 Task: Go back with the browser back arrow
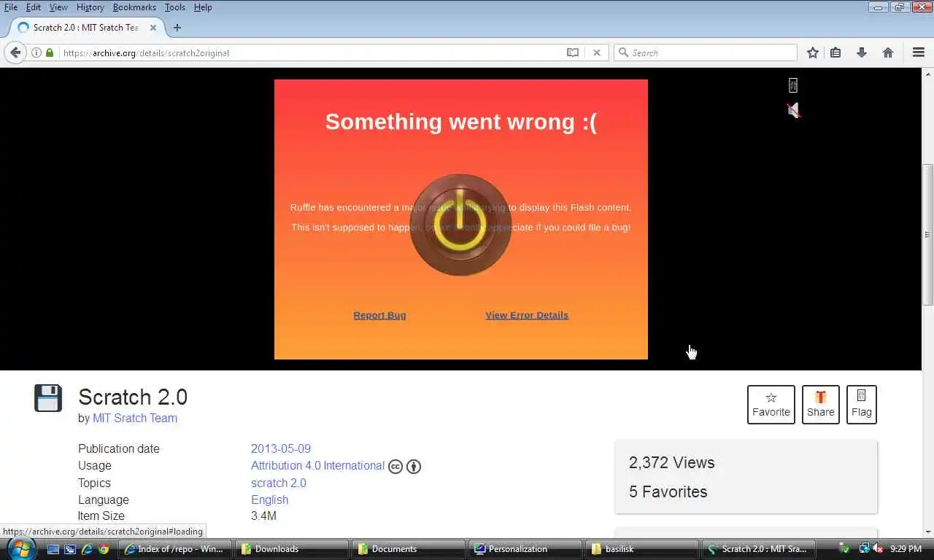15,52
